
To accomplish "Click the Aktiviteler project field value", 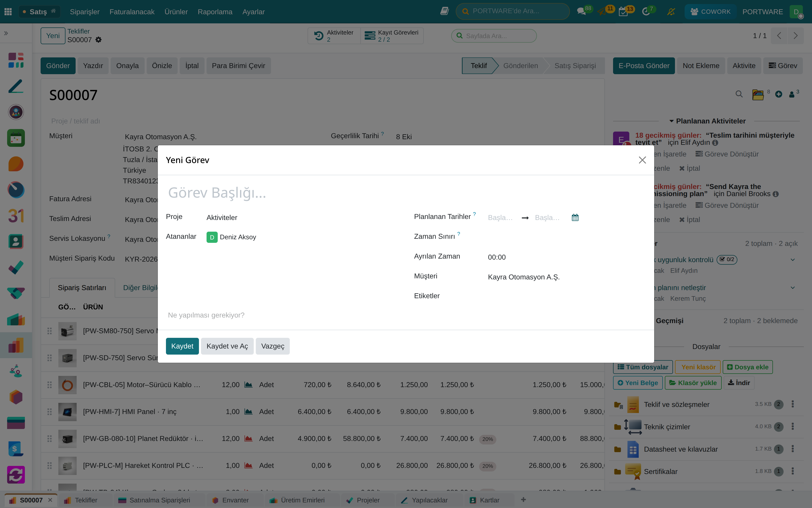I will pos(222,217).
